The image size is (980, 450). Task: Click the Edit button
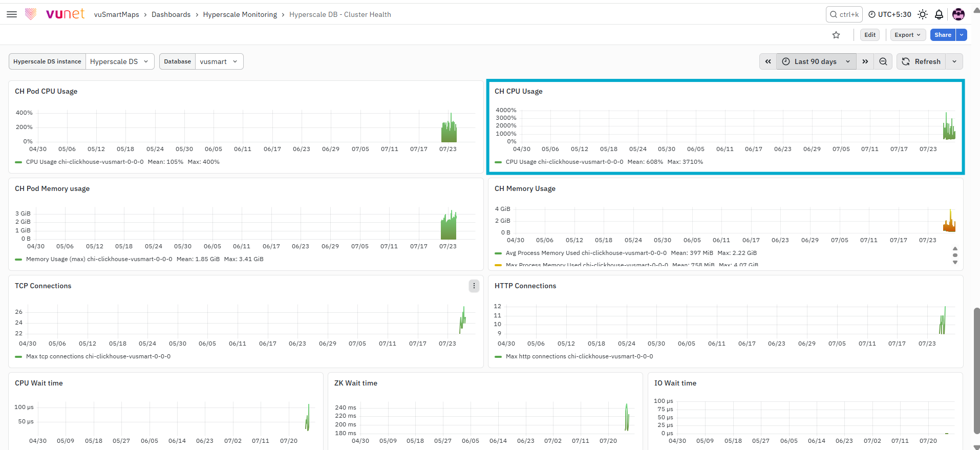click(x=870, y=35)
